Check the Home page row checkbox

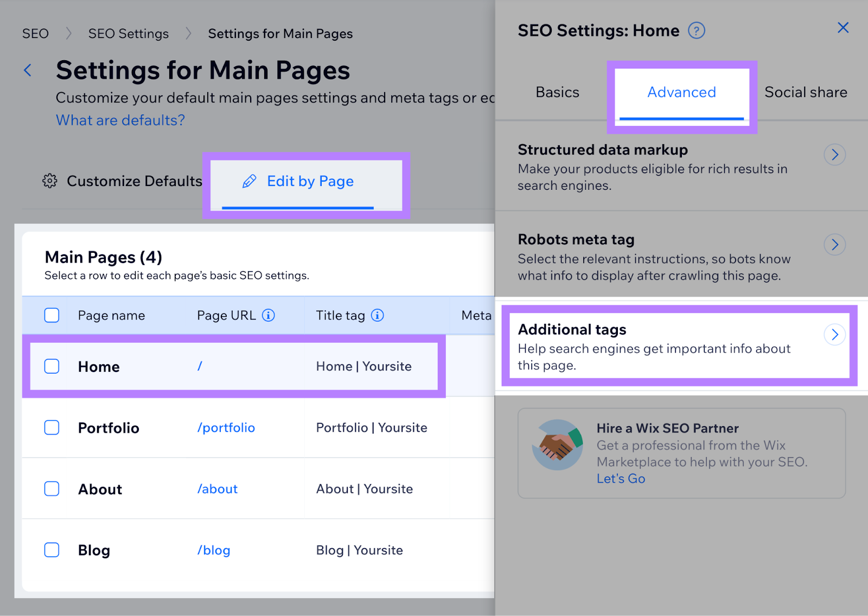coord(52,367)
